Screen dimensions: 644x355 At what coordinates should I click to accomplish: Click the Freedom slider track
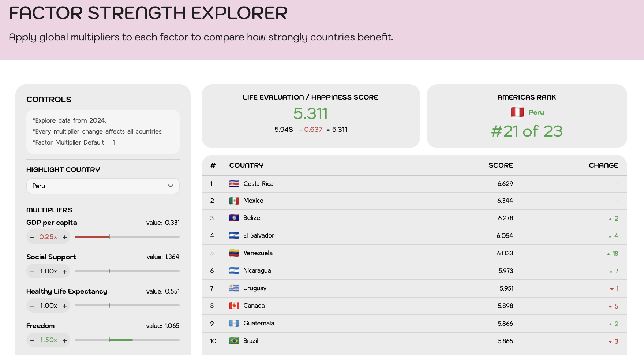127,340
